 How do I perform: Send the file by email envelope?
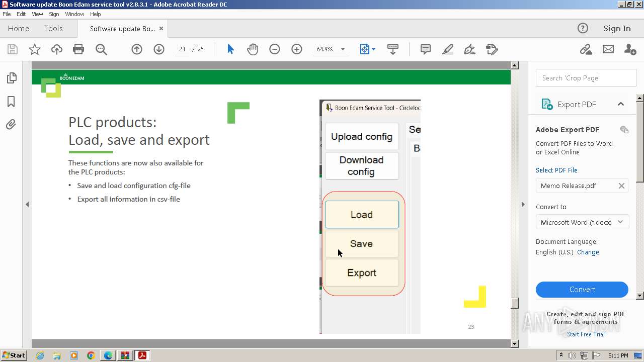pos(608,49)
